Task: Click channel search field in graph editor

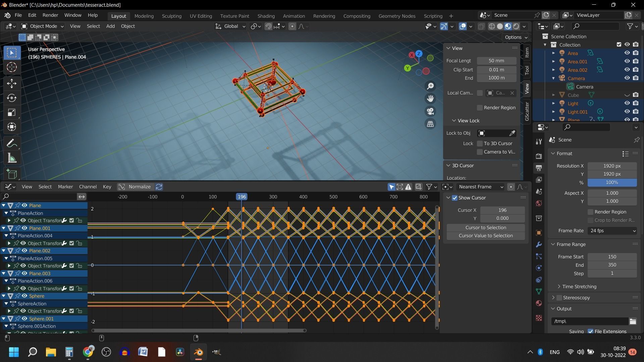Action: [x=40, y=197]
